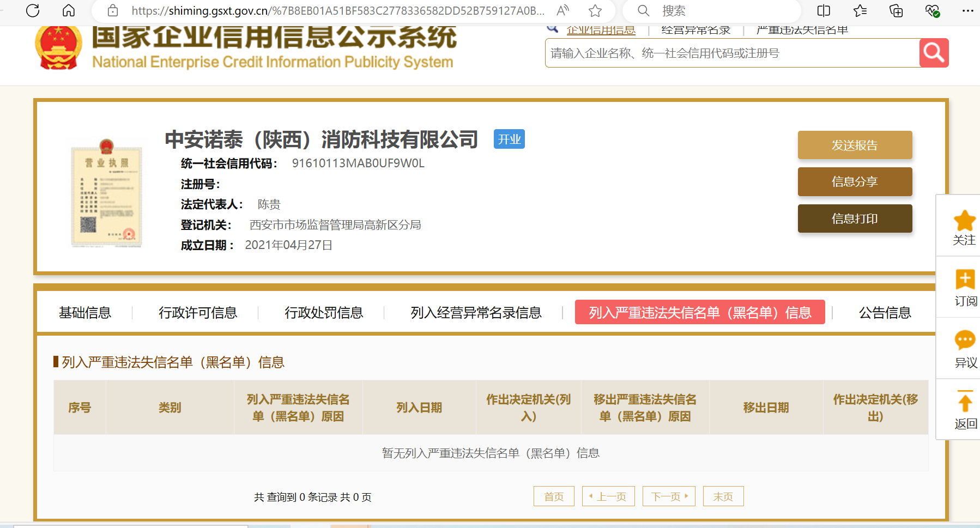Click the 作出决定机关(列入) column header
Screen dimensions: 980x528
[529, 408]
